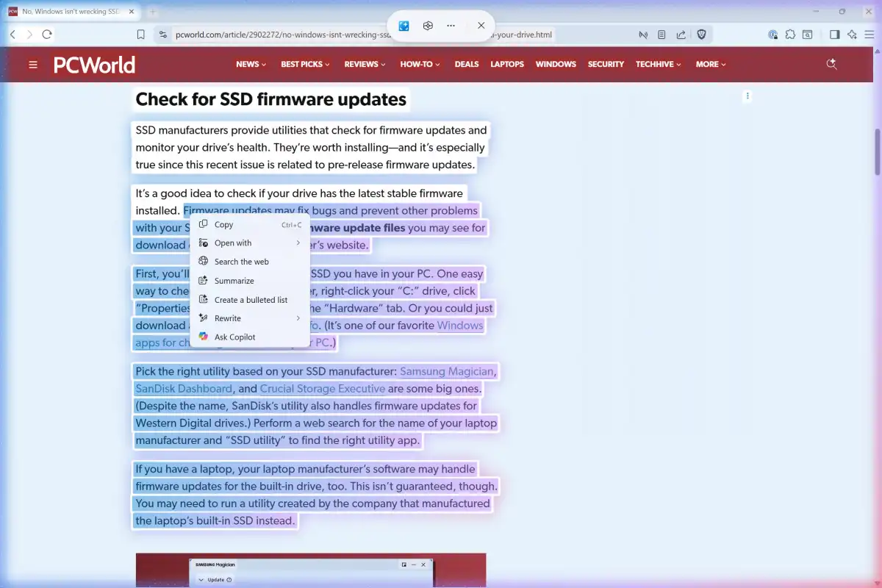This screenshot has height=588, width=882.
Task: Click the Brave Shields icon in address bar
Action: click(701, 35)
